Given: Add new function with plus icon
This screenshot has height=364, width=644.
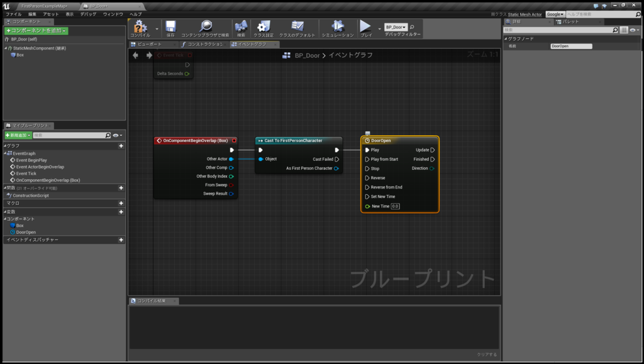Looking at the screenshot, I should [x=121, y=188].
